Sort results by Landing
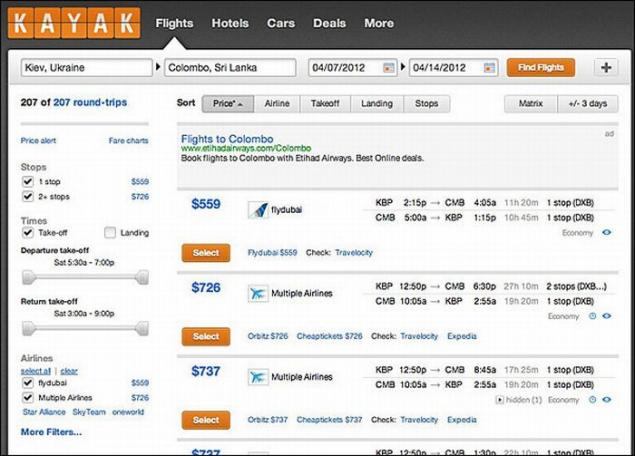The height and width of the screenshot is (456, 635). pos(377,104)
